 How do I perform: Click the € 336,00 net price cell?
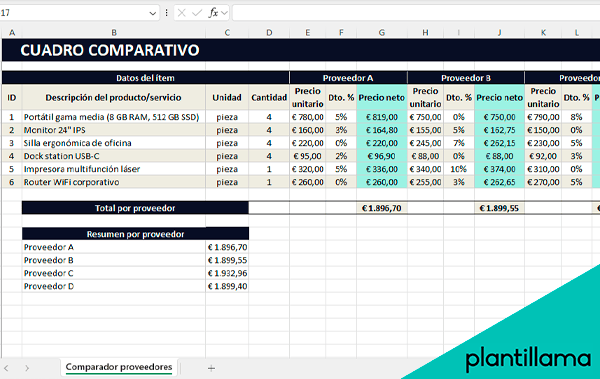click(382, 169)
